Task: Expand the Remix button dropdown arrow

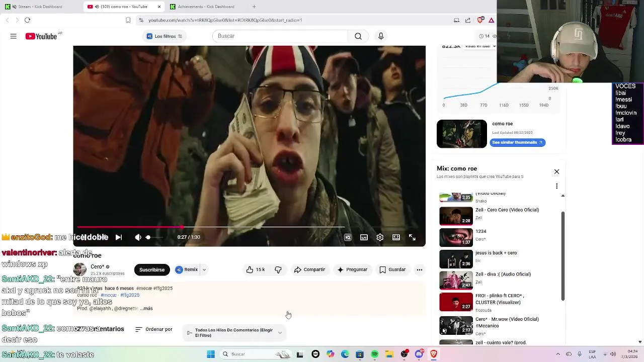Action: pos(204,269)
